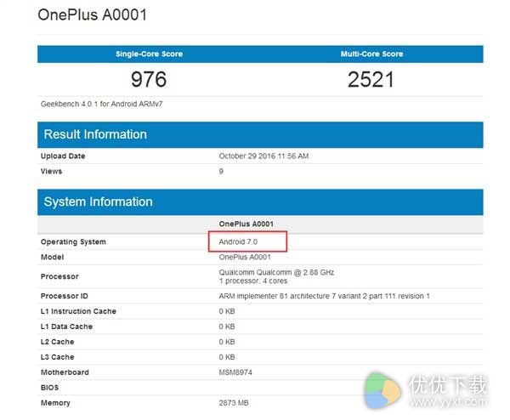Click the L3 Cache label
The image size is (510, 420).
pos(58,357)
